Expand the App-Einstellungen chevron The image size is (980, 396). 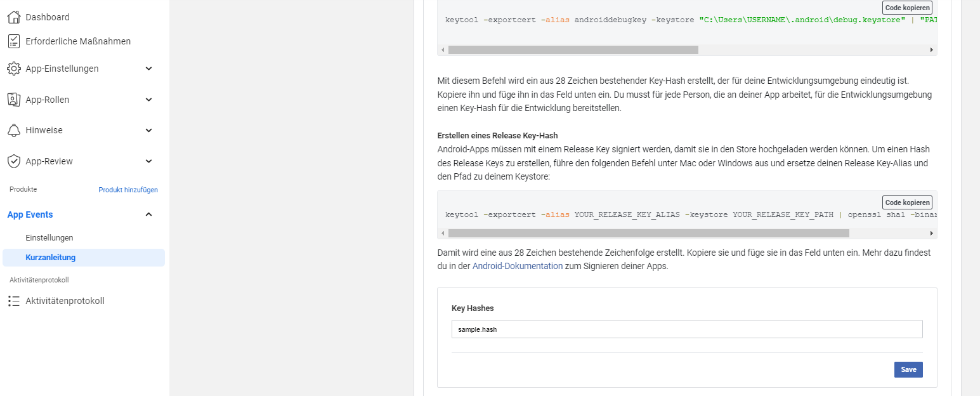point(148,69)
